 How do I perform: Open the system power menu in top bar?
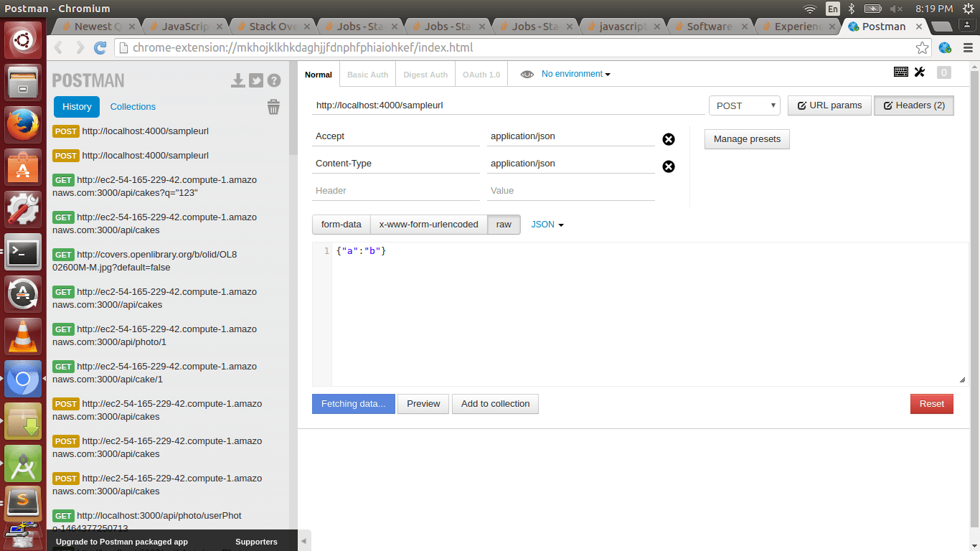pyautogui.click(x=967, y=9)
